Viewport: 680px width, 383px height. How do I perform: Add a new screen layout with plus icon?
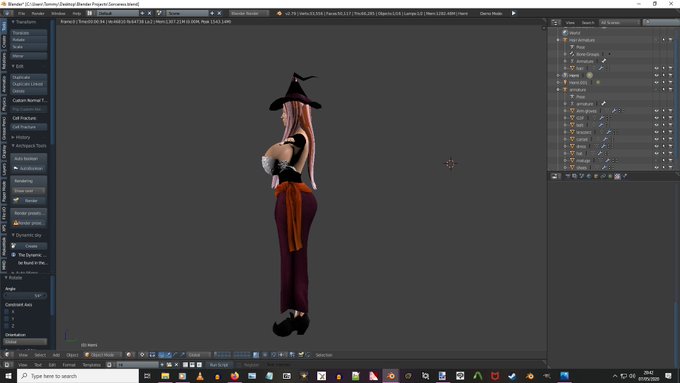[142, 13]
